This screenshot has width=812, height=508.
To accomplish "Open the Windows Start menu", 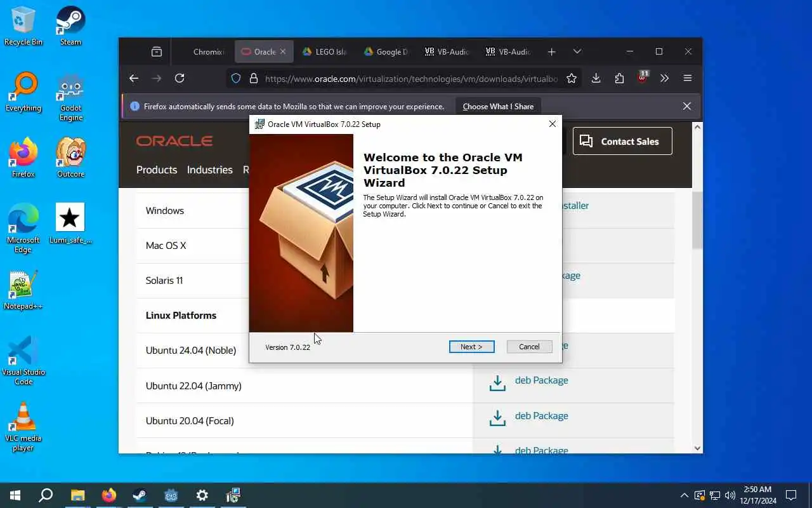I will point(15,495).
